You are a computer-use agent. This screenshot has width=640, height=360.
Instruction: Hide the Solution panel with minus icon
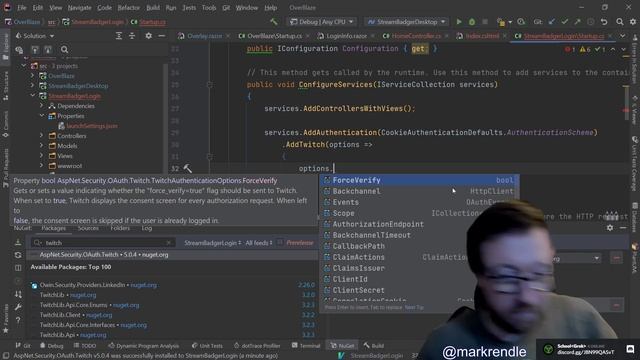click(x=162, y=36)
